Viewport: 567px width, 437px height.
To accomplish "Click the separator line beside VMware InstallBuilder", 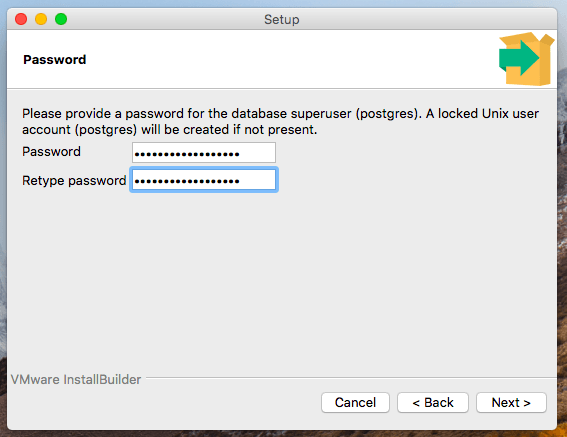I will [351, 378].
